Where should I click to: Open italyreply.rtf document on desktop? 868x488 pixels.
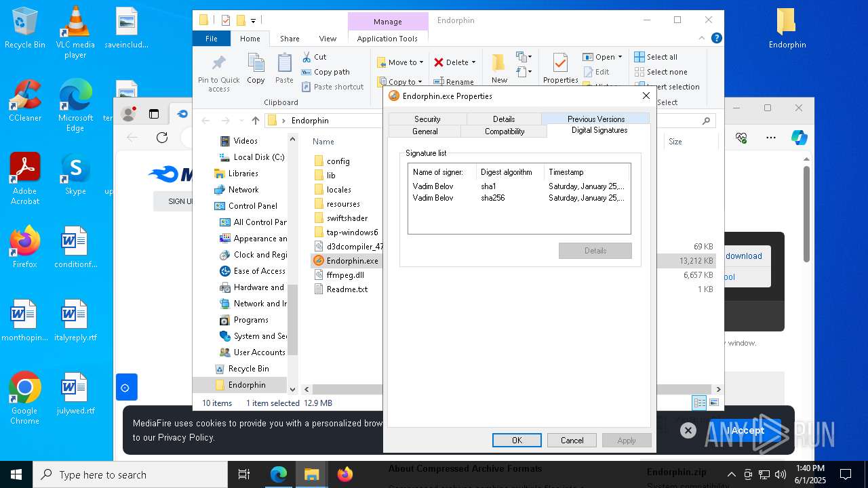pyautogui.click(x=75, y=321)
